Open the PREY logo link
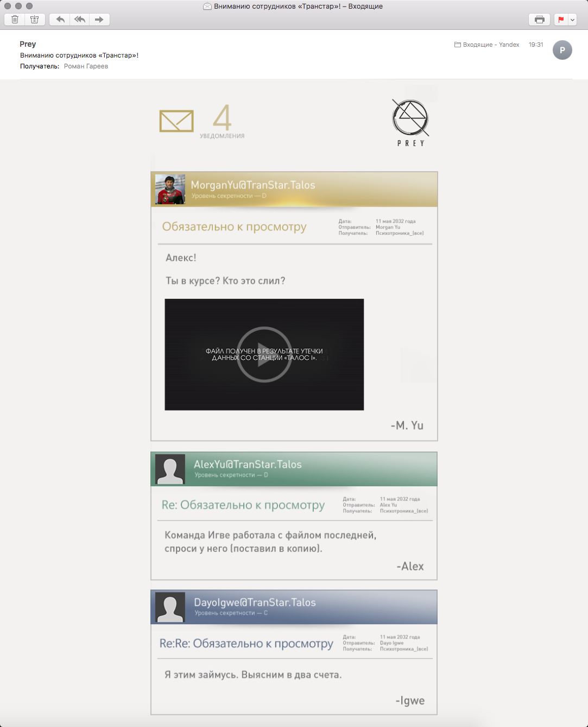Image resolution: width=588 pixels, height=727 pixels. point(410,123)
